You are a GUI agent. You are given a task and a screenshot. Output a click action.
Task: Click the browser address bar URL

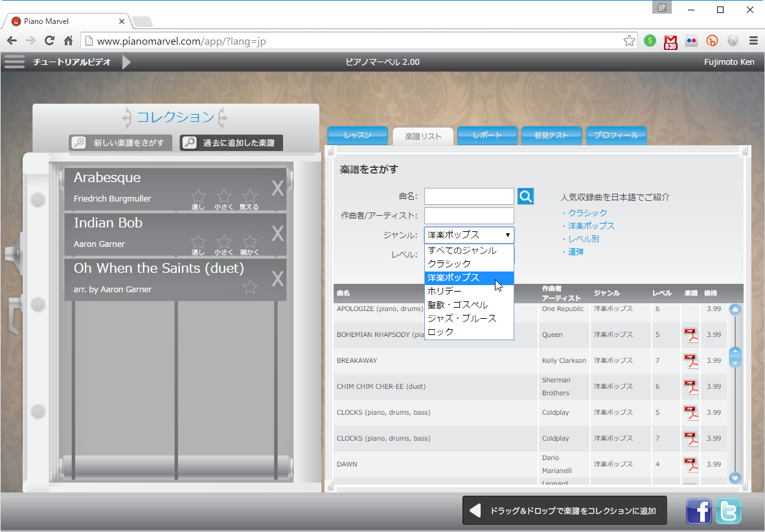click(181, 41)
